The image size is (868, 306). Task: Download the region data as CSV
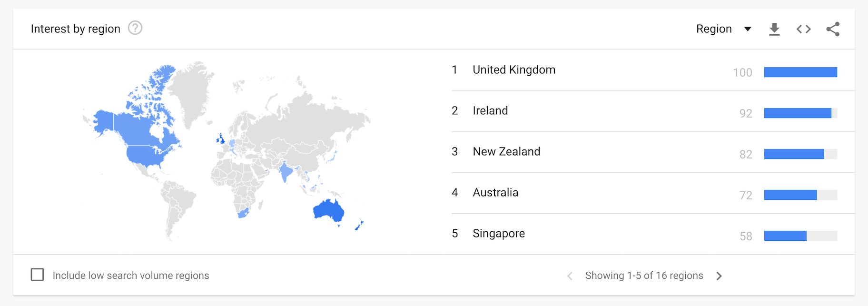pos(774,29)
